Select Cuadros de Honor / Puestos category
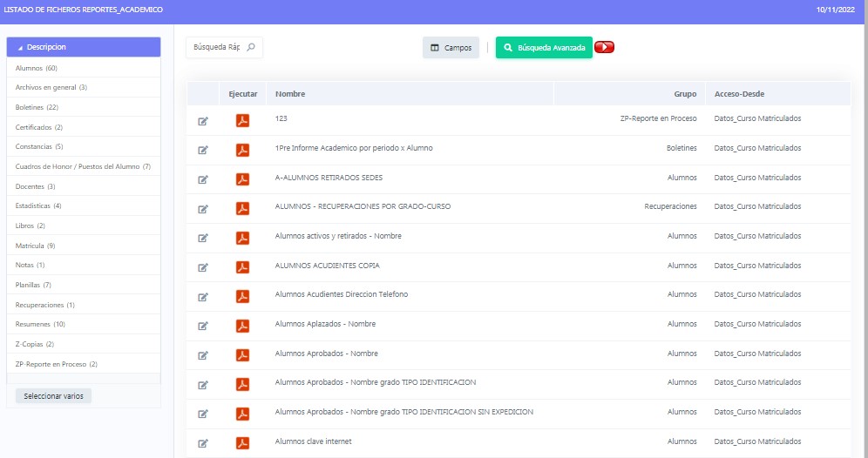This screenshot has height=458, width=868. pos(83,166)
